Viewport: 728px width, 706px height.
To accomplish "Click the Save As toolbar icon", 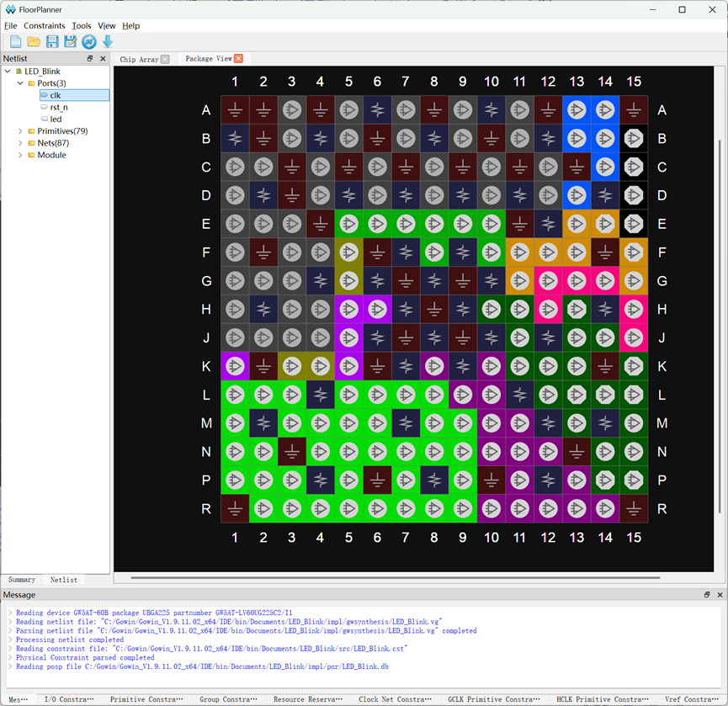I will pos(71,42).
